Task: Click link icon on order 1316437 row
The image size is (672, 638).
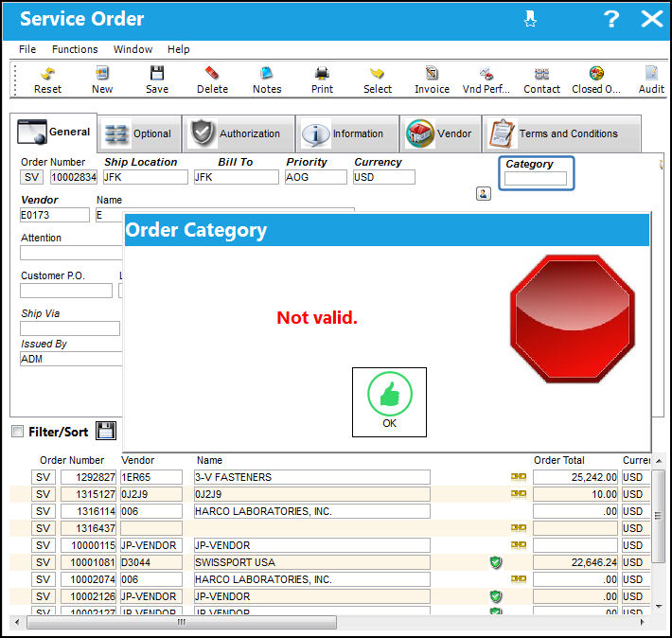Action: click(x=519, y=528)
